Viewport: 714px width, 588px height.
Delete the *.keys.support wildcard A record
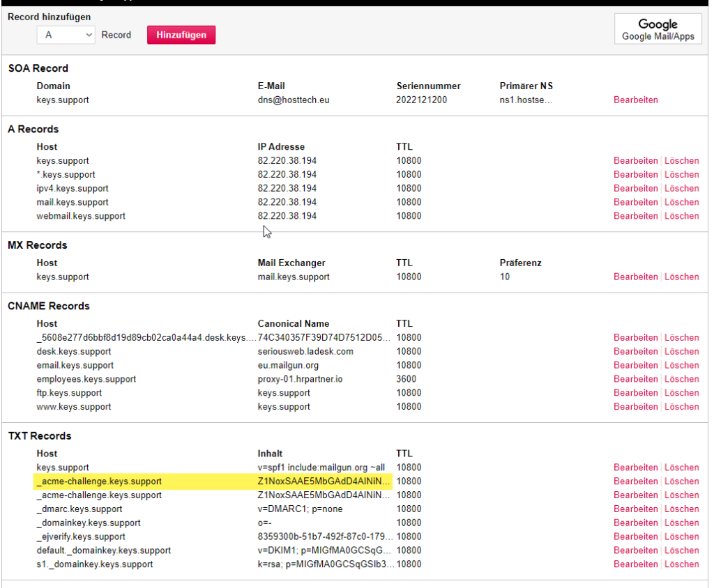[681, 175]
